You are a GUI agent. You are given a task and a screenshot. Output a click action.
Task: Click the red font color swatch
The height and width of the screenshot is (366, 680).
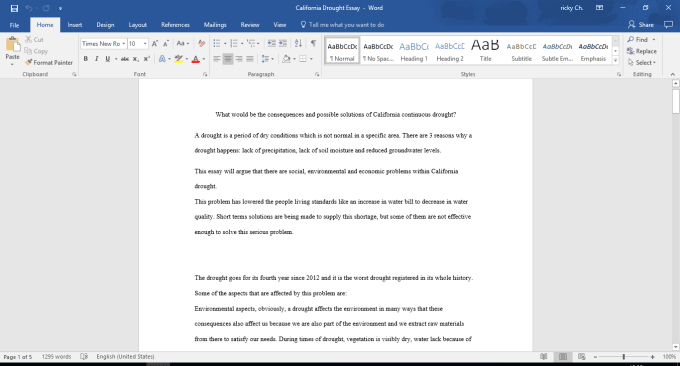pyautogui.click(x=196, y=59)
